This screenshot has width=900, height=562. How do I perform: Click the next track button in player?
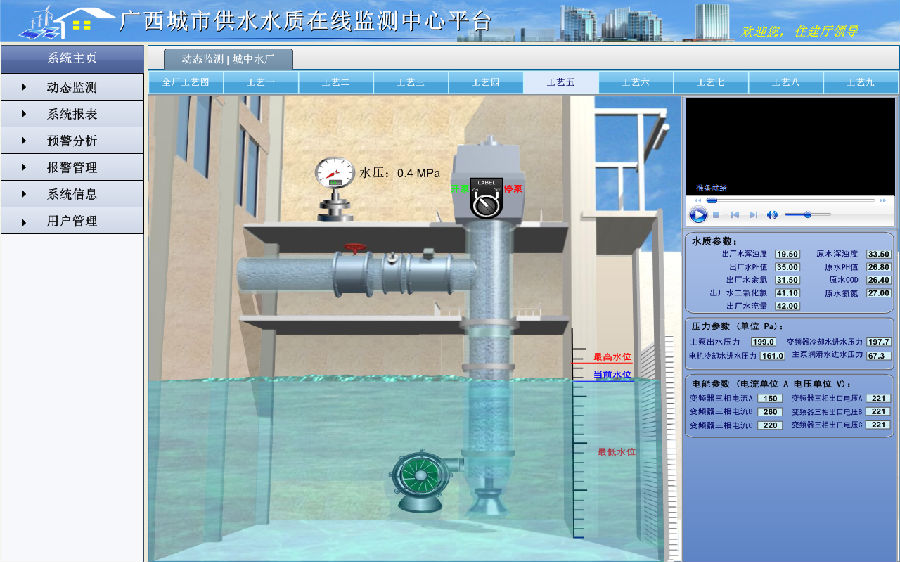[753, 215]
